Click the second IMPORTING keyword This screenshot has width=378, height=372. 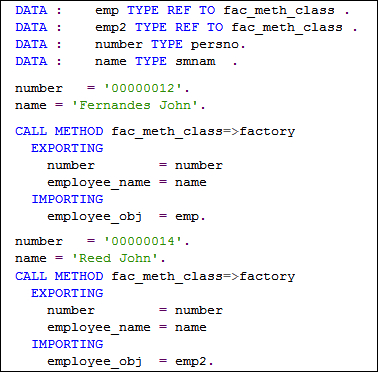pos(67,344)
